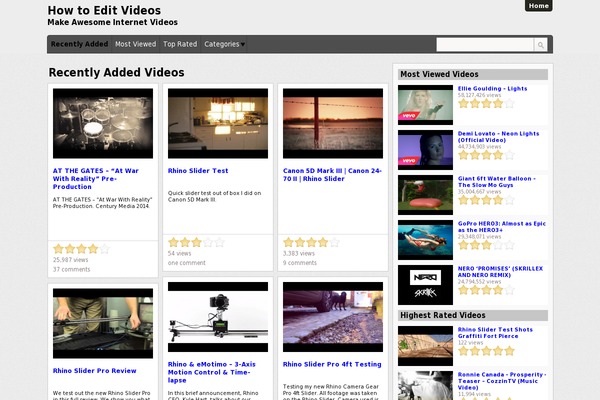Rate AT THE GATES video with star rating

(x=81, y=249)
